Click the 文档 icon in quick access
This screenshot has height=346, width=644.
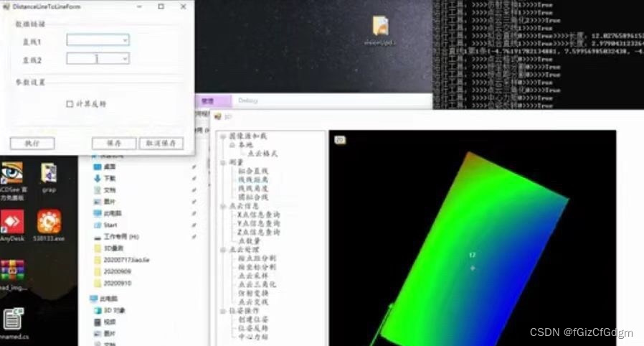pos(98,190)
